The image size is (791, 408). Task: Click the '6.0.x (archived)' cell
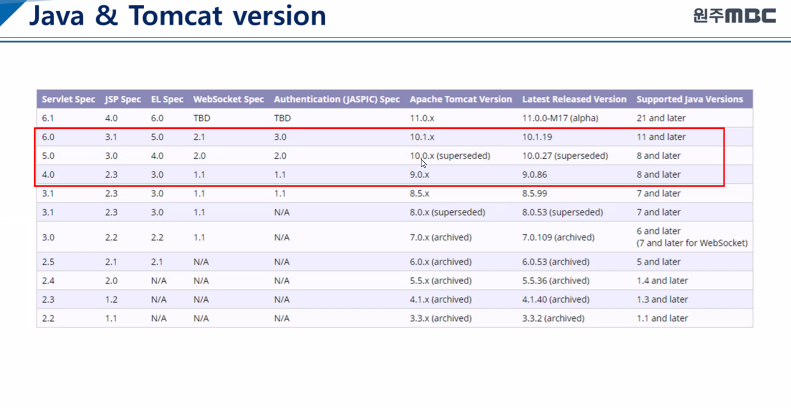point(440,262)
